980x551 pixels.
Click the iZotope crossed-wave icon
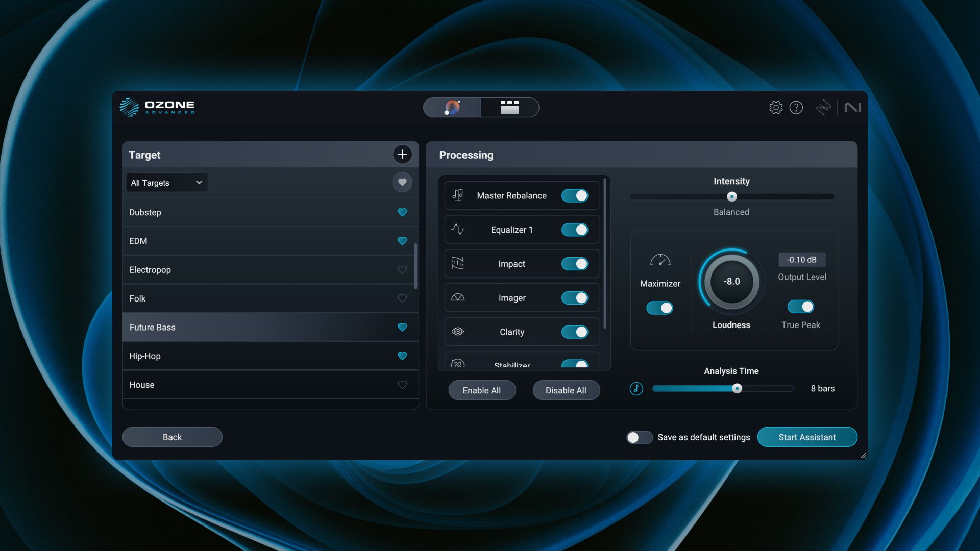click(823, 108)
